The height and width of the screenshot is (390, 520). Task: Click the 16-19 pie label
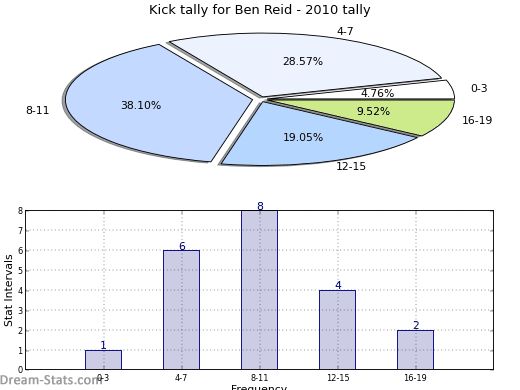(477, 120)
